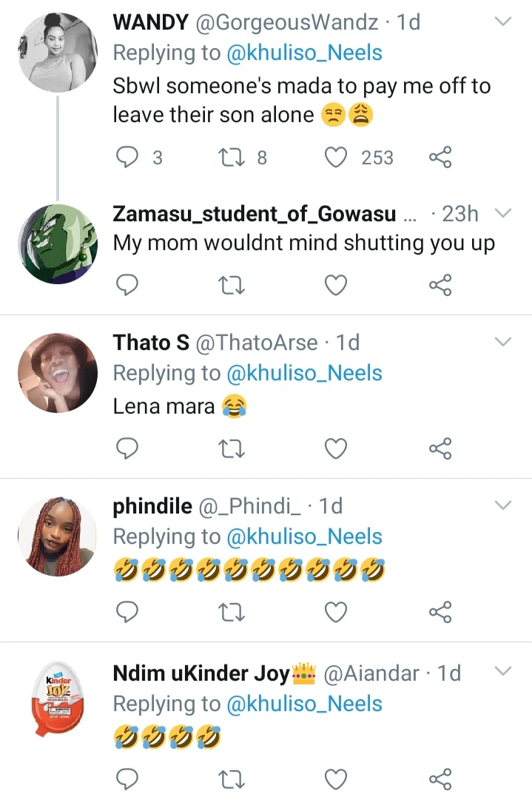This screenshot has width=532, height=805.
Task: Reply to Zamasu_student_of_Gowasu's tweet
Action: click(129, 285)
